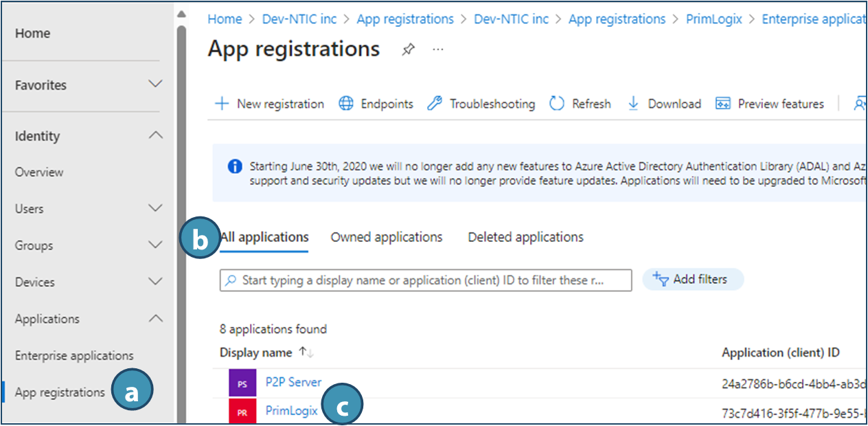Collapse the Identity section

[x=156, y=135]
